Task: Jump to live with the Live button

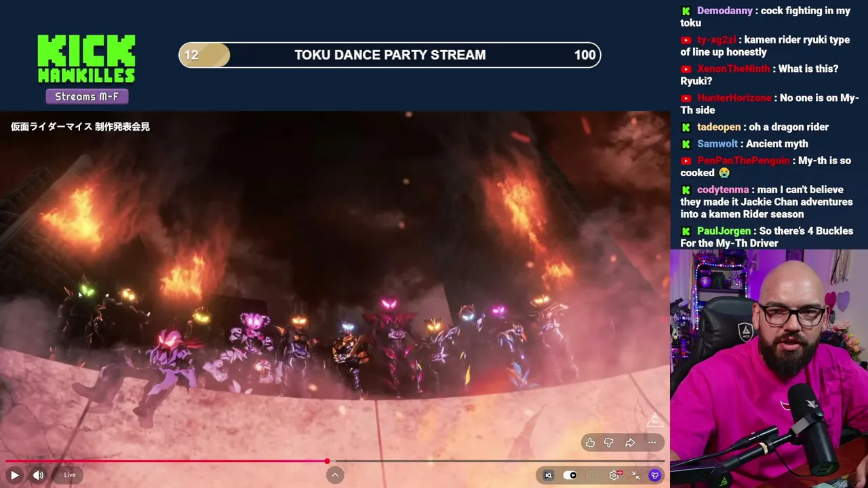Action: click(x=70, y=475)
